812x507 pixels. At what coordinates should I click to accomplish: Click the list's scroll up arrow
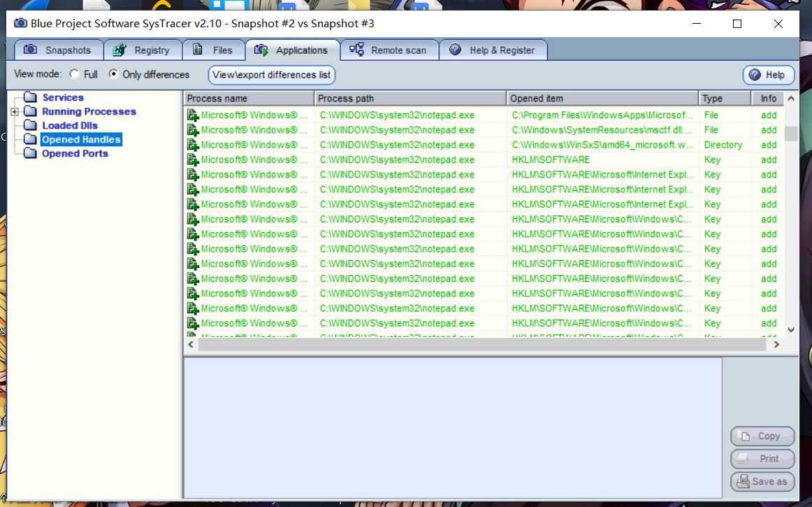pos(791,99)
